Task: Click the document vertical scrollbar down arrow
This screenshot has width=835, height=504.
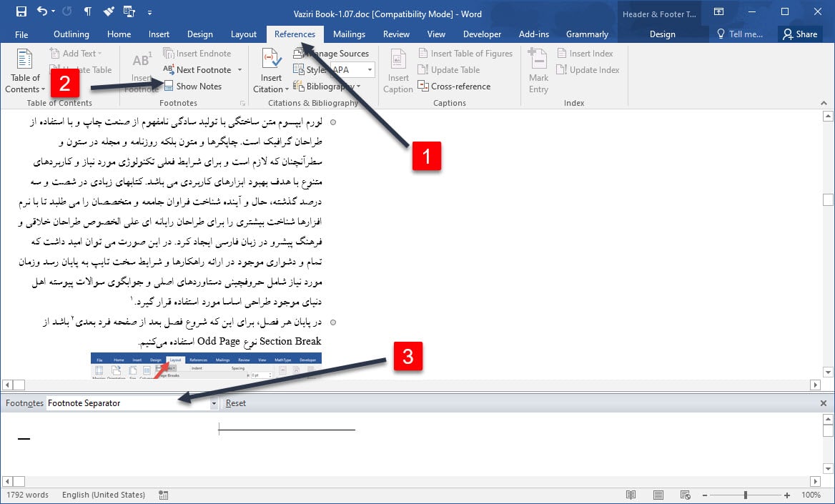Action: [x=828, y=372]
